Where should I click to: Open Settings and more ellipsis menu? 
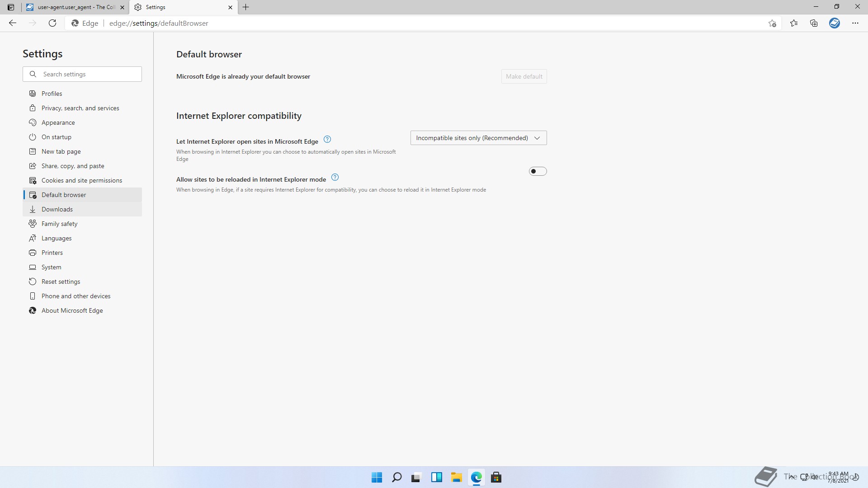[x=855, y=23]
